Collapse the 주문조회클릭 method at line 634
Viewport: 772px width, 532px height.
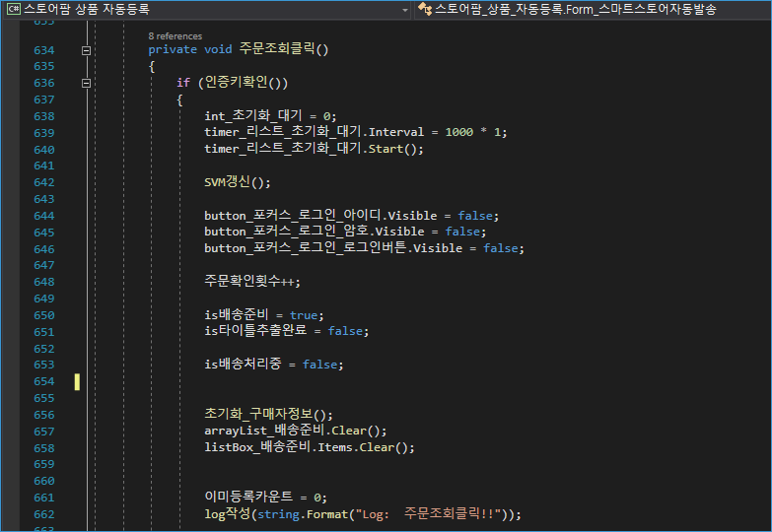(86, 50)
